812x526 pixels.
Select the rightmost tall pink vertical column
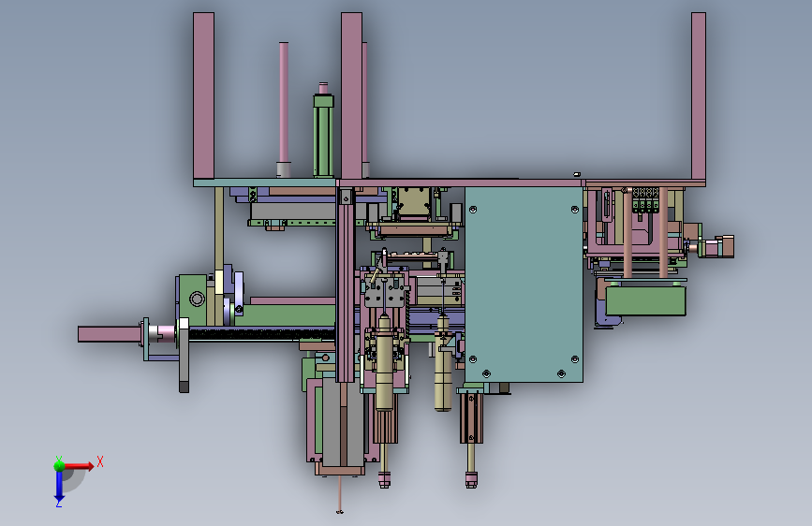[x=699, y=96]
